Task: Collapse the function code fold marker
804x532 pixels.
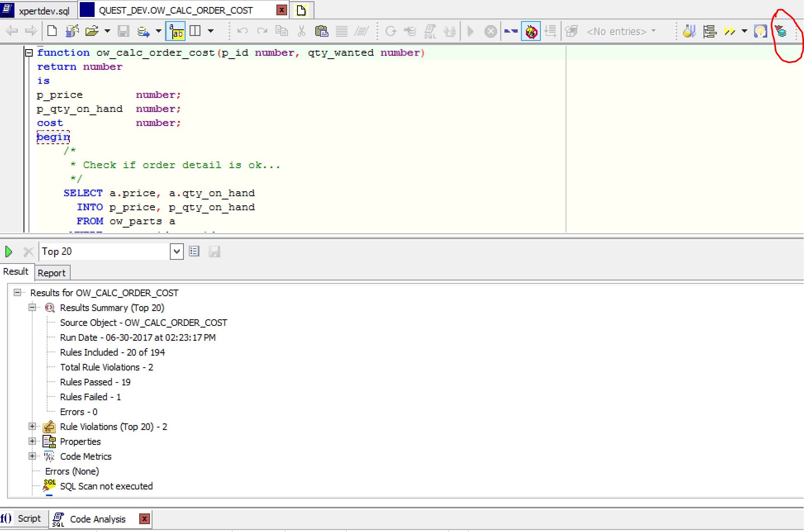Action: pos(29,52)
